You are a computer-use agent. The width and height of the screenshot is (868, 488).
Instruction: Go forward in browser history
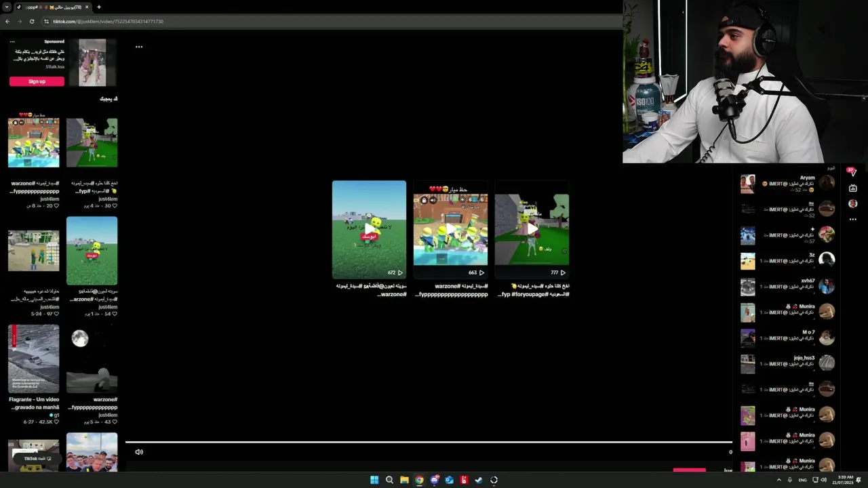pos(20,21)
